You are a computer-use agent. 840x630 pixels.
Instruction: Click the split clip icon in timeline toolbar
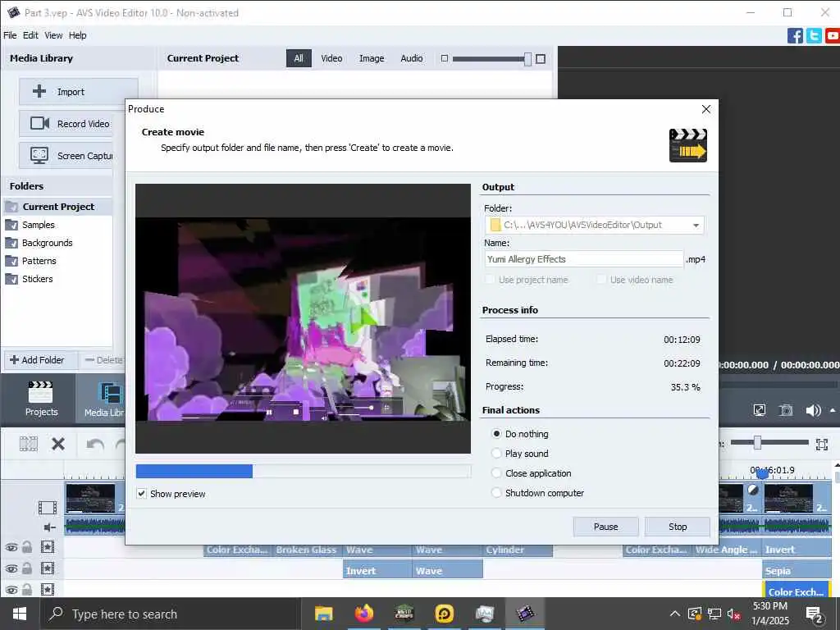tap(29, 444)
